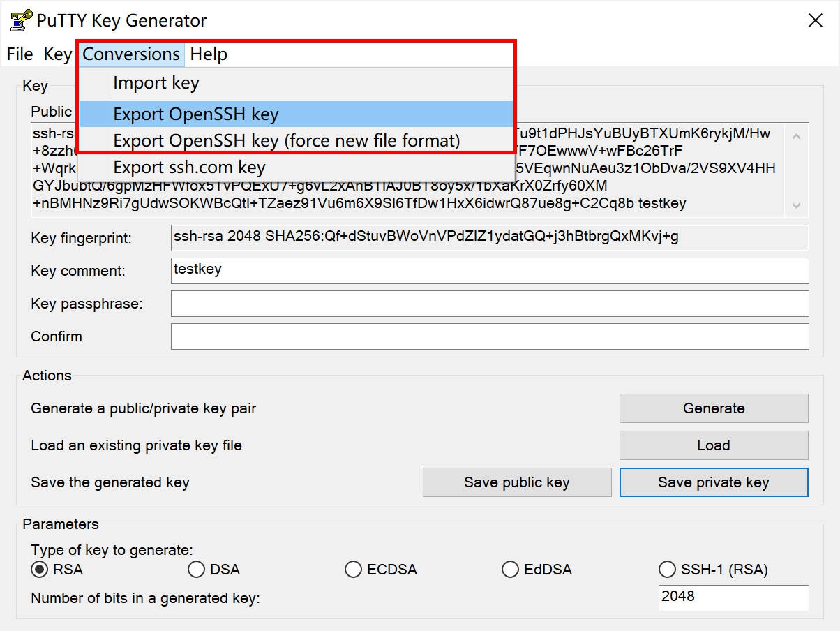Screen dimensions: 840x631
Task: Click the Key fingerprint field
Action: coord(490,238)
